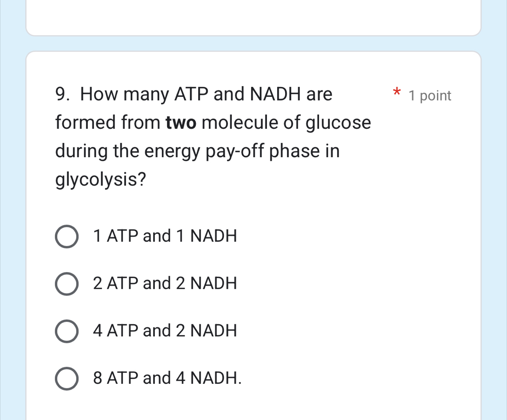
Task: Click the phrase "energy pay-off phase"
Action: click(x=233, y=151)
